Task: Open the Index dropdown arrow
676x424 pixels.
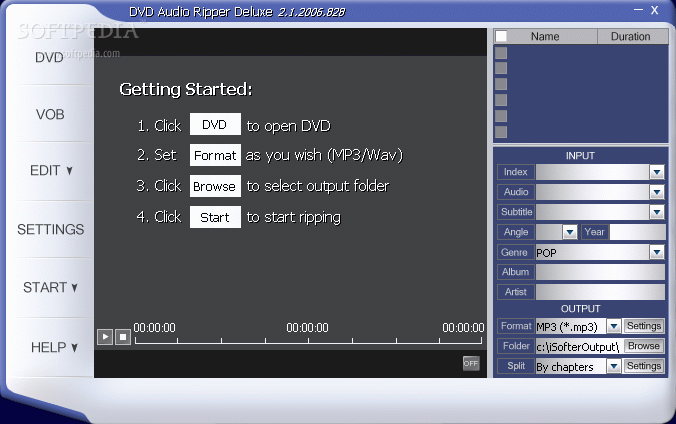Action: click(657, 172)
